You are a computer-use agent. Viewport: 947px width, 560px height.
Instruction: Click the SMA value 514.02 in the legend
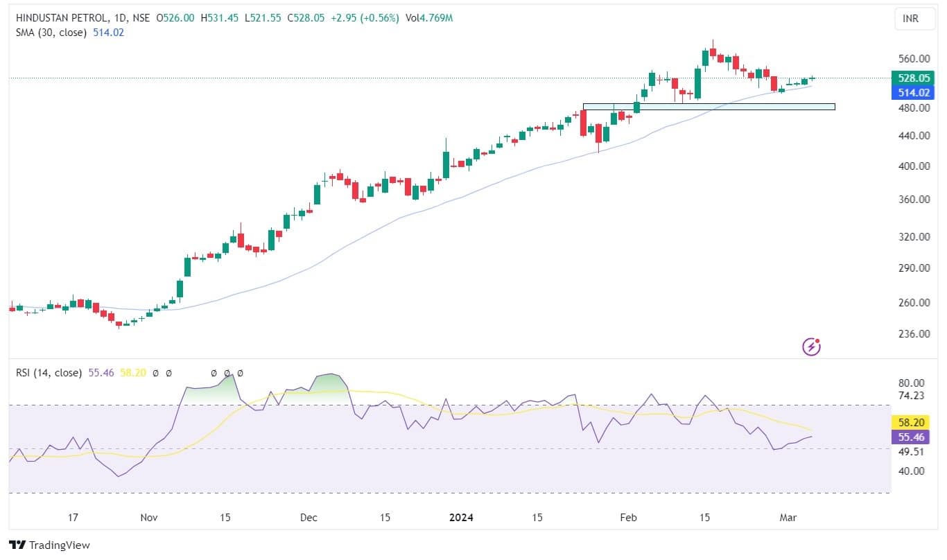(108, 32)
